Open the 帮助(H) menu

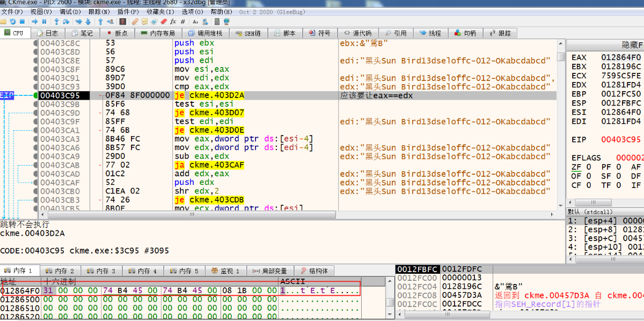[222, 12]
